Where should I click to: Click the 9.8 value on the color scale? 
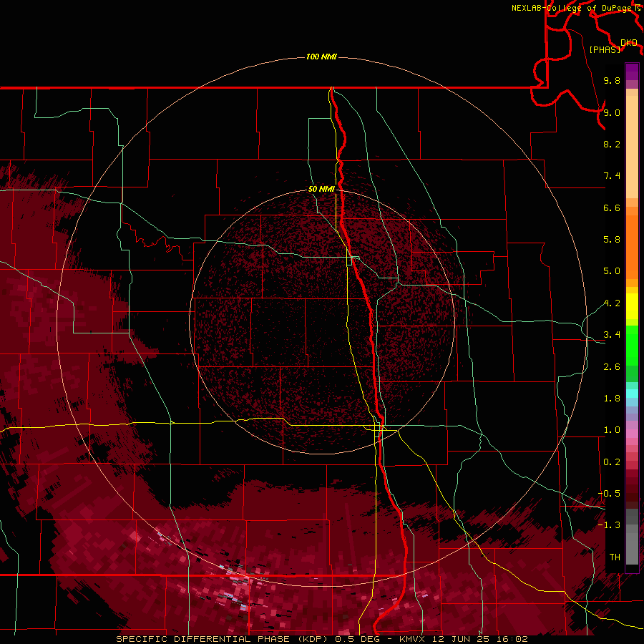612,80
